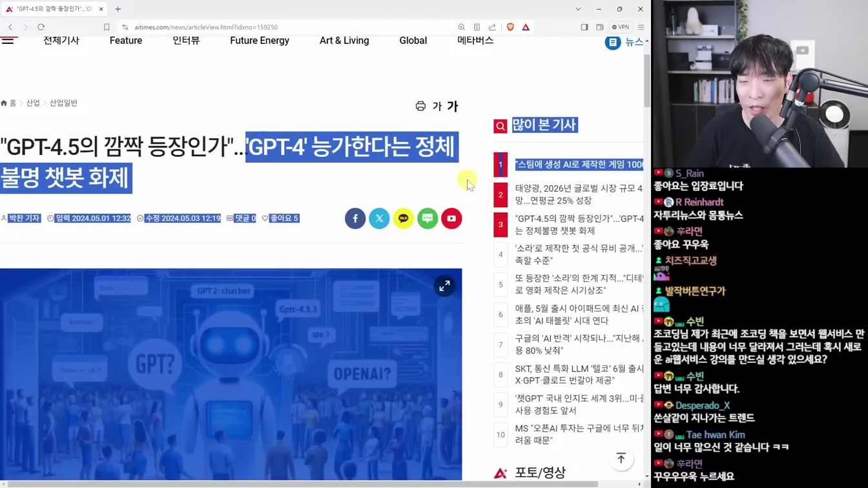
Task: Click chat username Desperado_X
Action: (703, 405)
